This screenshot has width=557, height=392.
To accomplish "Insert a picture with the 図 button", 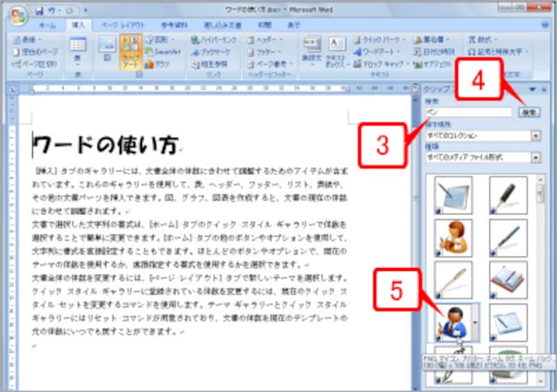I will (x=107, y=49).
